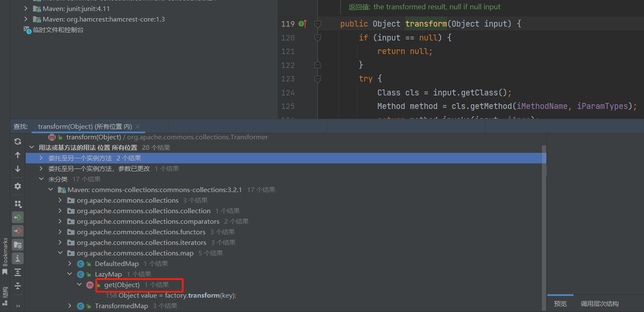Toggle the show read access filter
This screenshot has height=312, width=644.
[x=18, y=217]
